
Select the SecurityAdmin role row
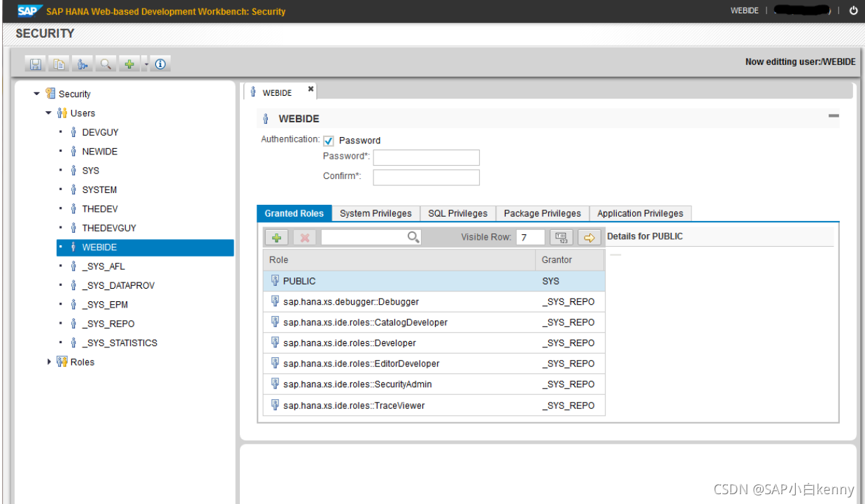point(434,384)
